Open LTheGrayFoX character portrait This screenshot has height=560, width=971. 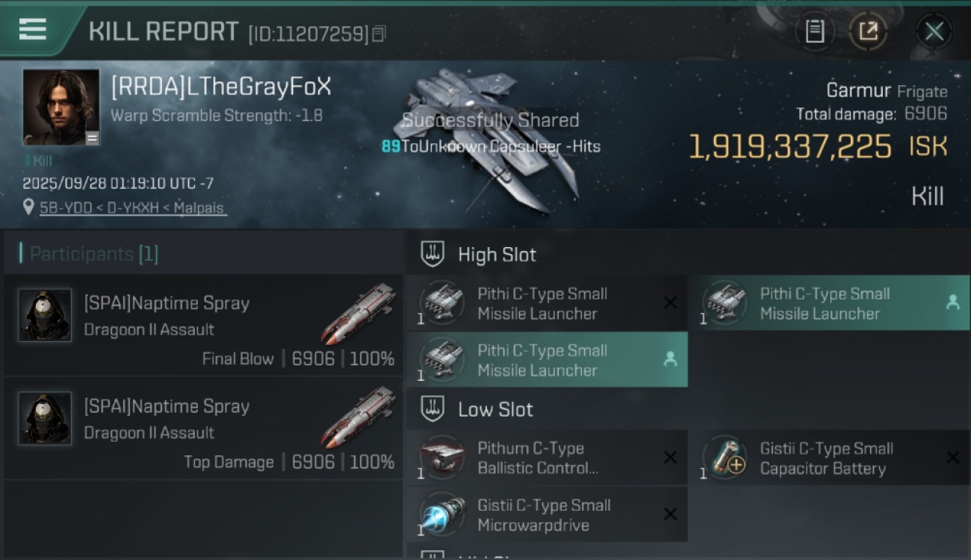coord(61,107)
